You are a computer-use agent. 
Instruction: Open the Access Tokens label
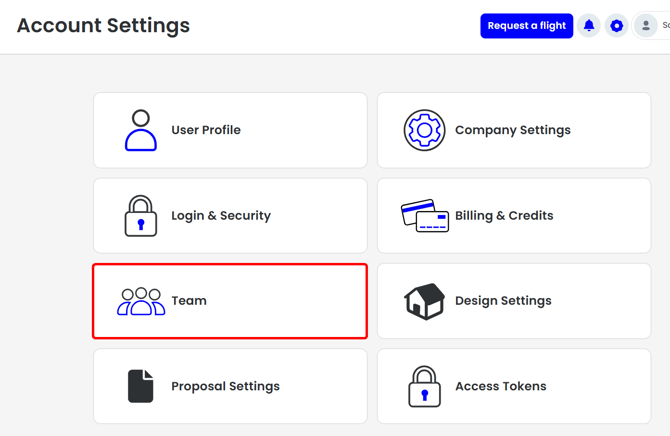click(x=501, y=386)
